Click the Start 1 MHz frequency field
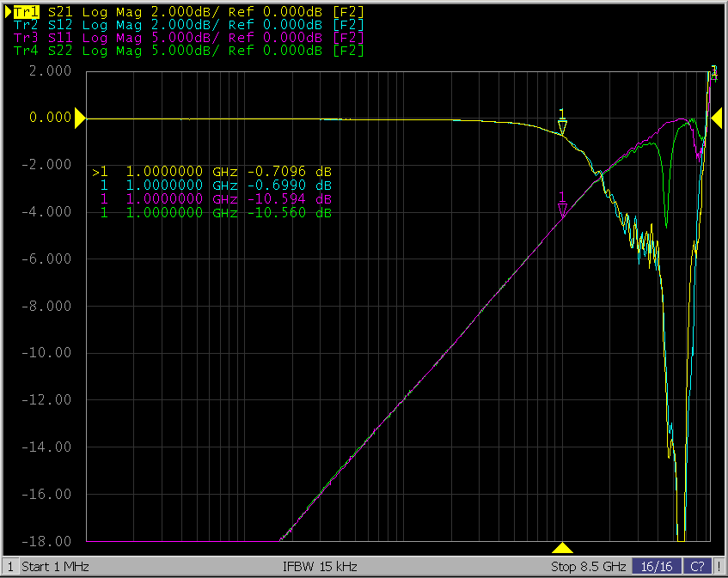Screen dimensions: 728x578 pos(55,567)
